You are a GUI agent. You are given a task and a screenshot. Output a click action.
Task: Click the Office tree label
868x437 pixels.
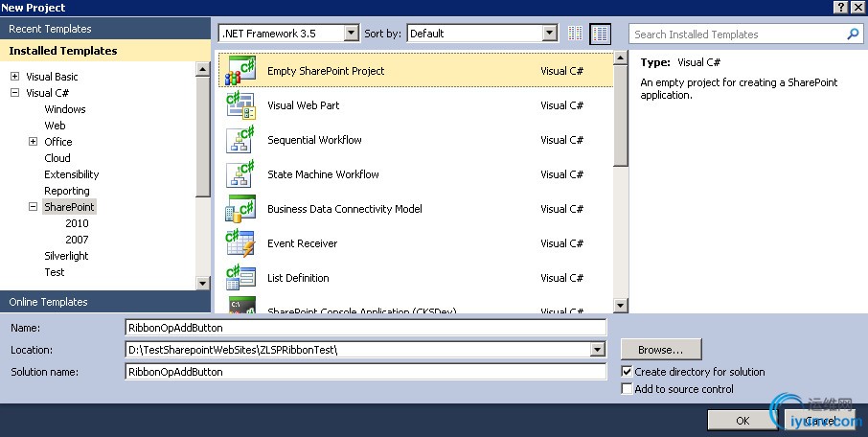coord(58,142)
